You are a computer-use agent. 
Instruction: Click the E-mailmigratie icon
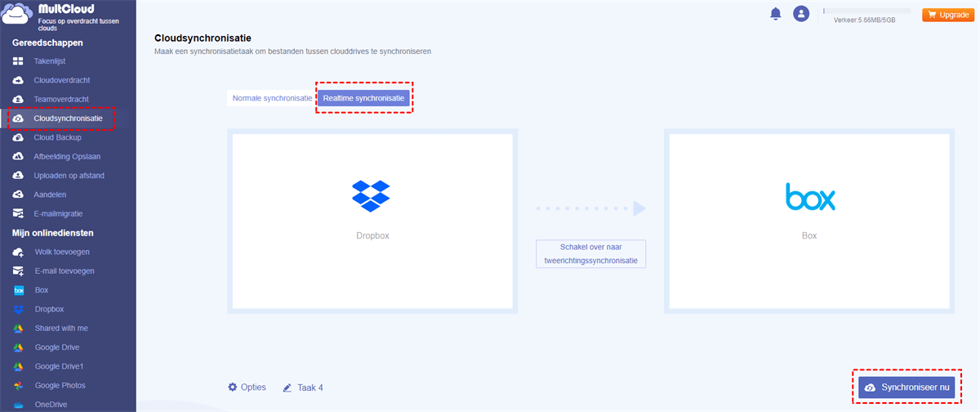(x=18, y=213)
